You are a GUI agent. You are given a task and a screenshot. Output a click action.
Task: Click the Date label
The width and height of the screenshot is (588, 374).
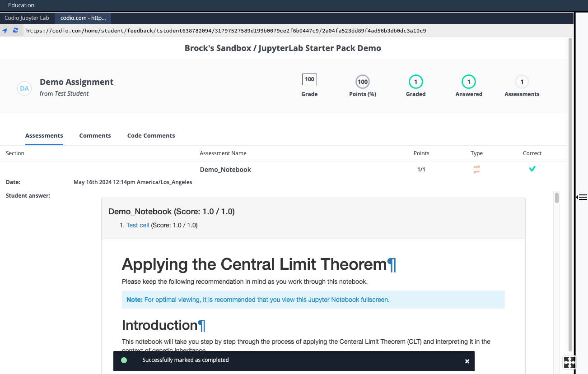tap(13, 182)
